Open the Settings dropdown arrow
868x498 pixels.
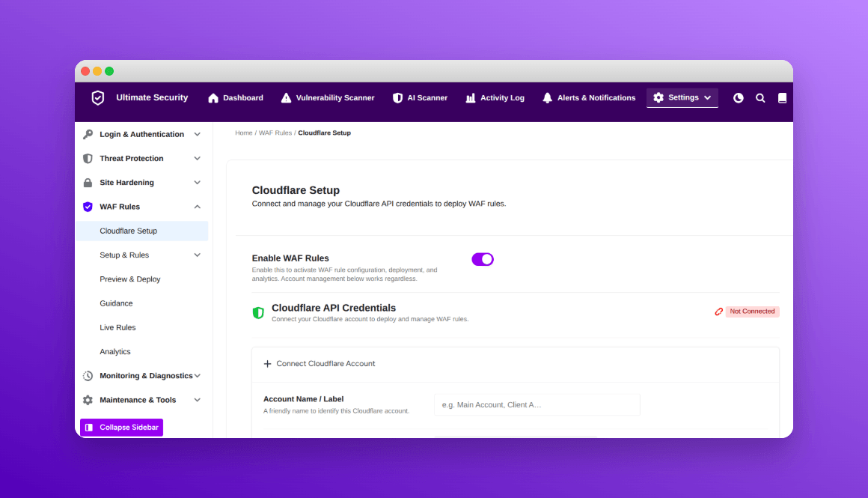707,97
